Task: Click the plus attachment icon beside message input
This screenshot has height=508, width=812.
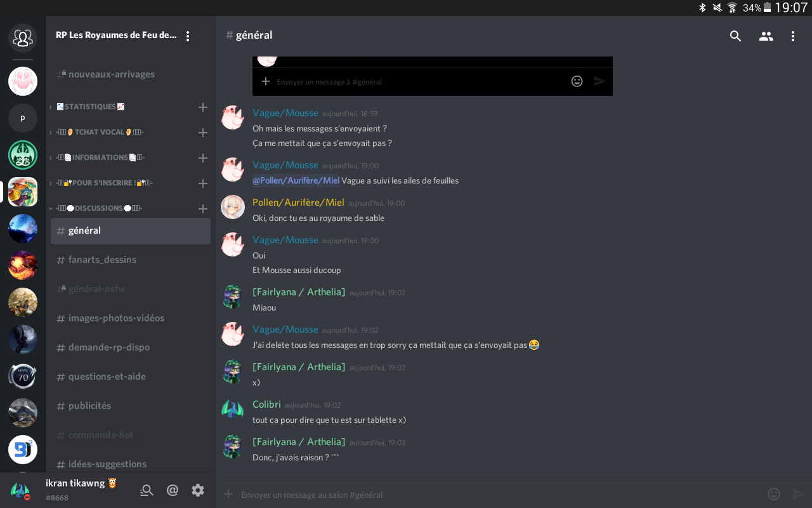Action: [x=228, y=494]
